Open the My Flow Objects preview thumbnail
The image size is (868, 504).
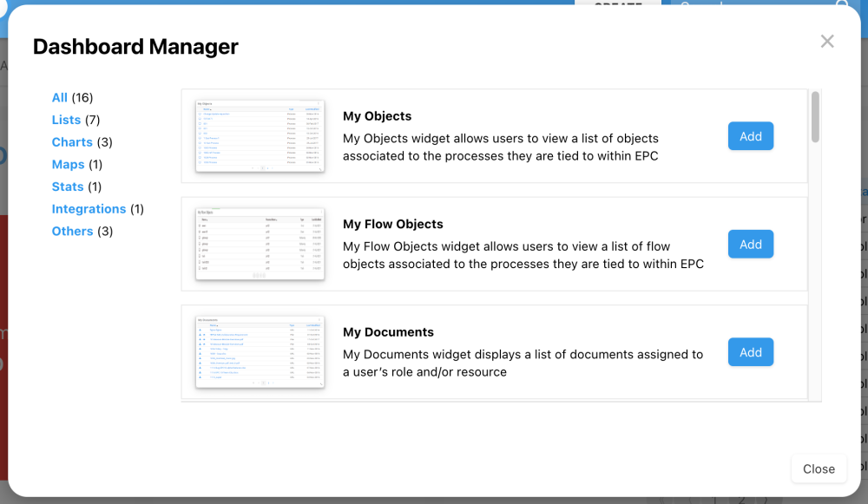(260, 244)
